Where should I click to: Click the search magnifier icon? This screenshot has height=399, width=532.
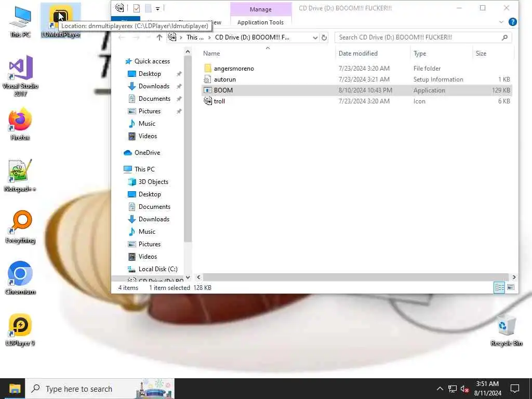504,37
